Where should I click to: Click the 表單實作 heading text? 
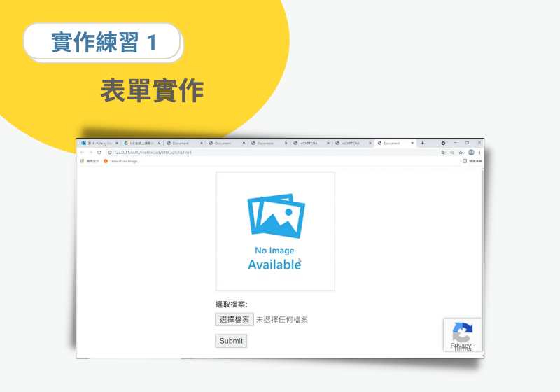click(152, 90)
